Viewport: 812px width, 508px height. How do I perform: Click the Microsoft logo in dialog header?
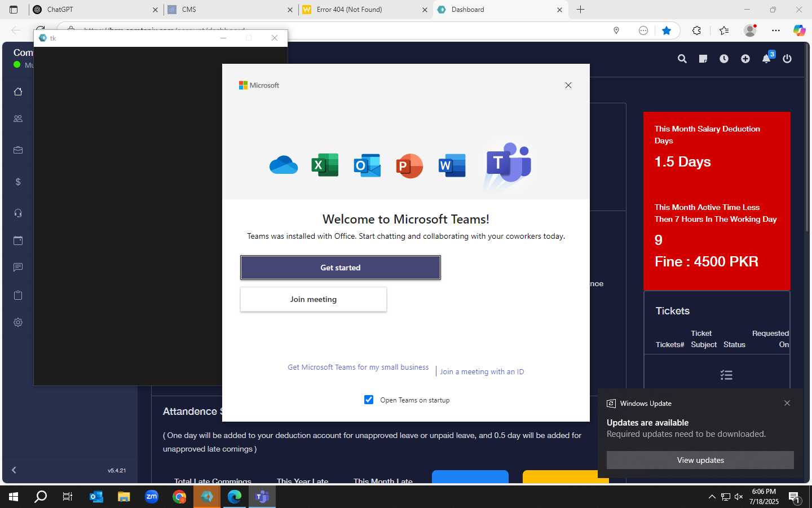259,85
